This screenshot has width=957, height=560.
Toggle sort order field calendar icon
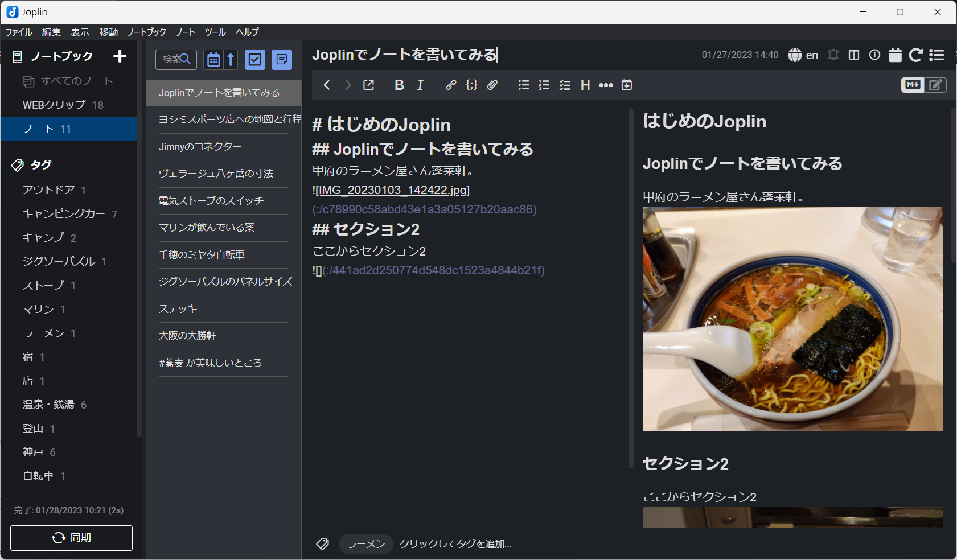pyautogui.click(x=213, y=59)
